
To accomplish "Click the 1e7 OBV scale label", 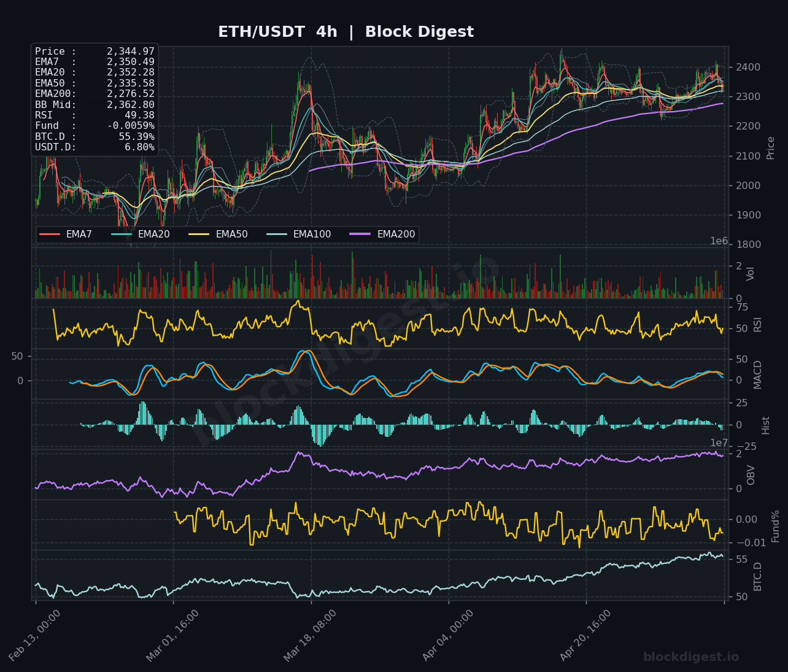I will (719, 443).
